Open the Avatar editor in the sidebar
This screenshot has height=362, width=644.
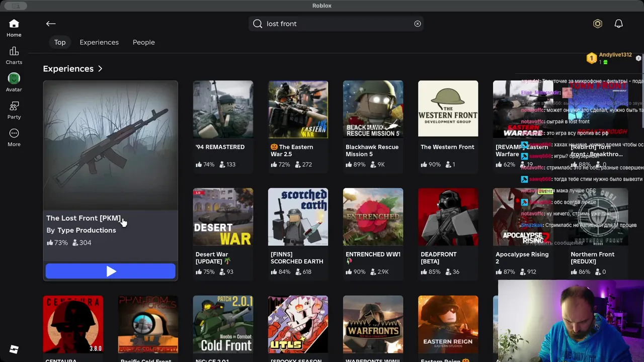point(14,83)
